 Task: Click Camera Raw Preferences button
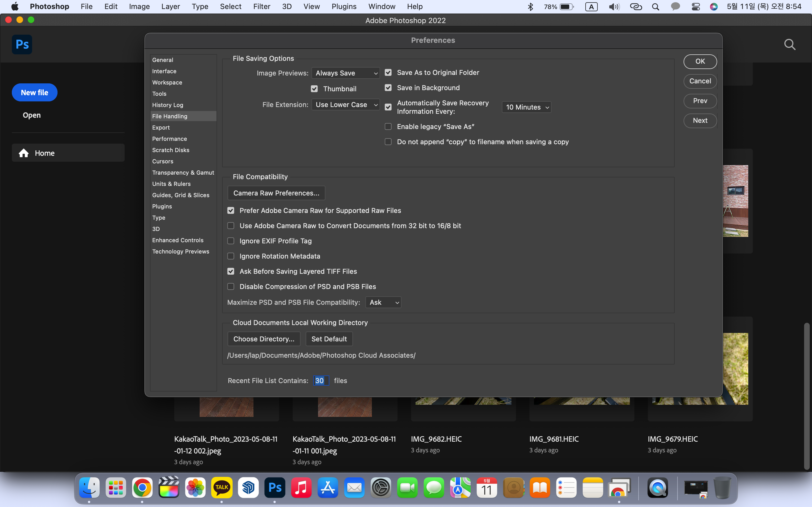276,193
